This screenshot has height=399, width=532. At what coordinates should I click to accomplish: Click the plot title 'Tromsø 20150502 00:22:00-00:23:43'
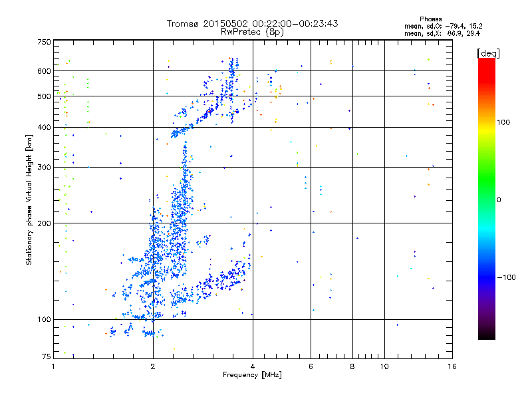(252, 23)
